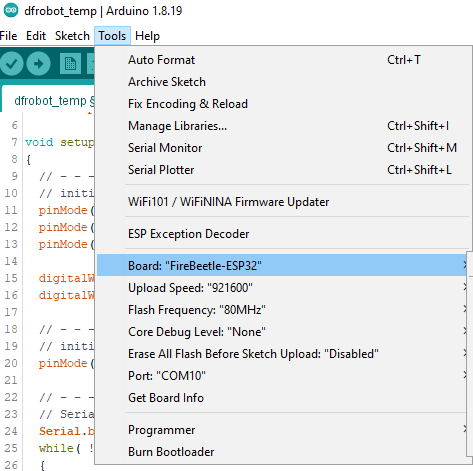473x471 pixels.
Task: Open the WiFi101 / WiFiNINA Firmware Updater
Action: [x=282, y=202]
